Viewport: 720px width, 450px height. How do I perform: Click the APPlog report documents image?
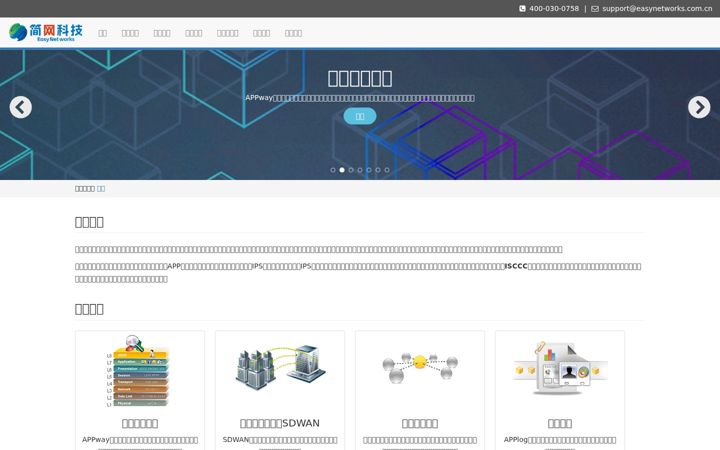coord(560,368)
